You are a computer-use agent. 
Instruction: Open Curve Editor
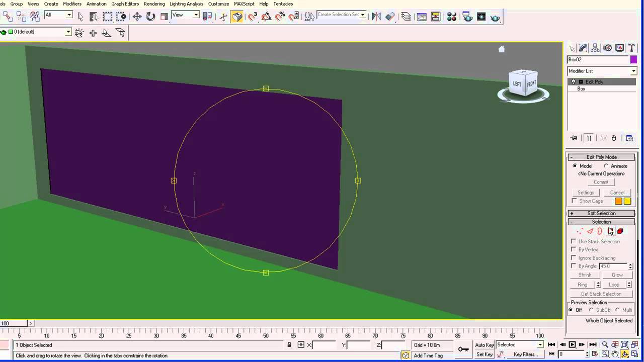pyautogui.click(x=422, y=17)
